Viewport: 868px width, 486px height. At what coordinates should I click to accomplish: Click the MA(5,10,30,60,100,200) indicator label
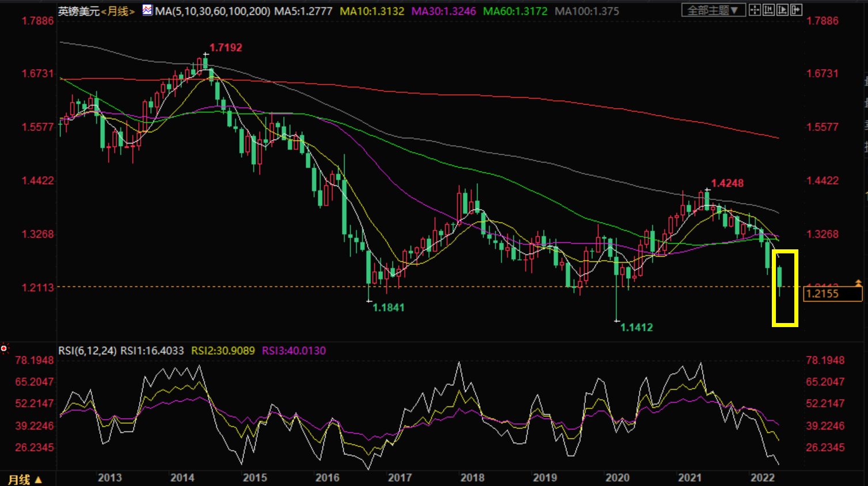(212, 11)
